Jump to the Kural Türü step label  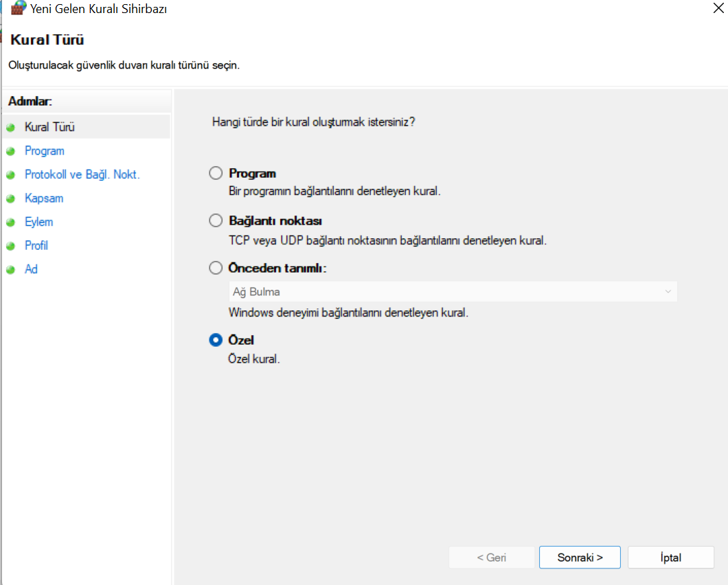point(49,127)
